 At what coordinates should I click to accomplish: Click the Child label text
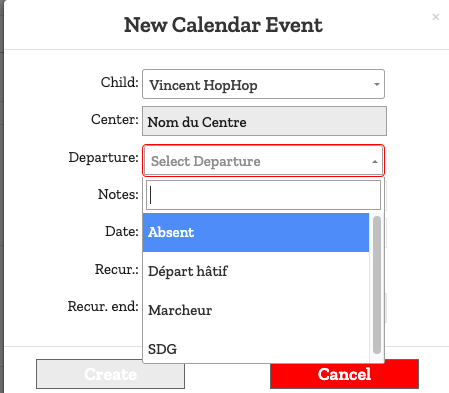(120, 82)
